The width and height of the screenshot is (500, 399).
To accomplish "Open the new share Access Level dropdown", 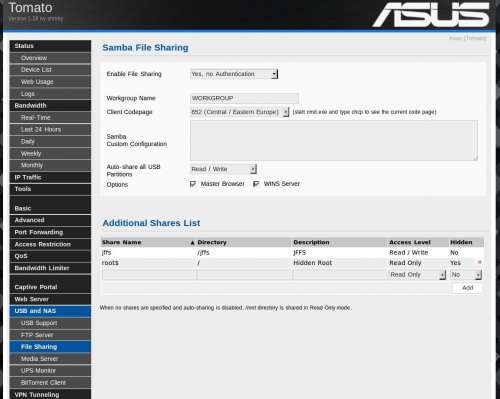I will coord(417,275).
